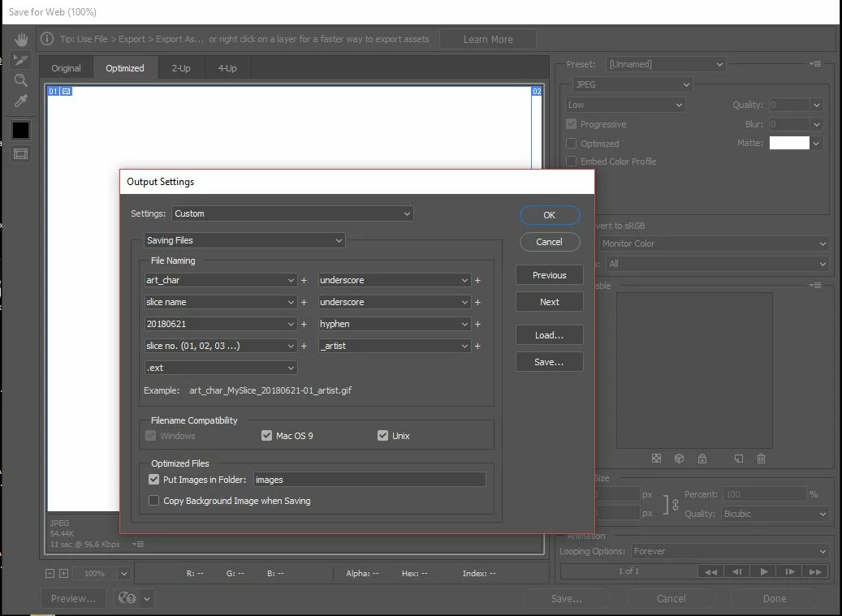Click the Previous button
This screenshot has height=616, width=842.
point(550,275)
